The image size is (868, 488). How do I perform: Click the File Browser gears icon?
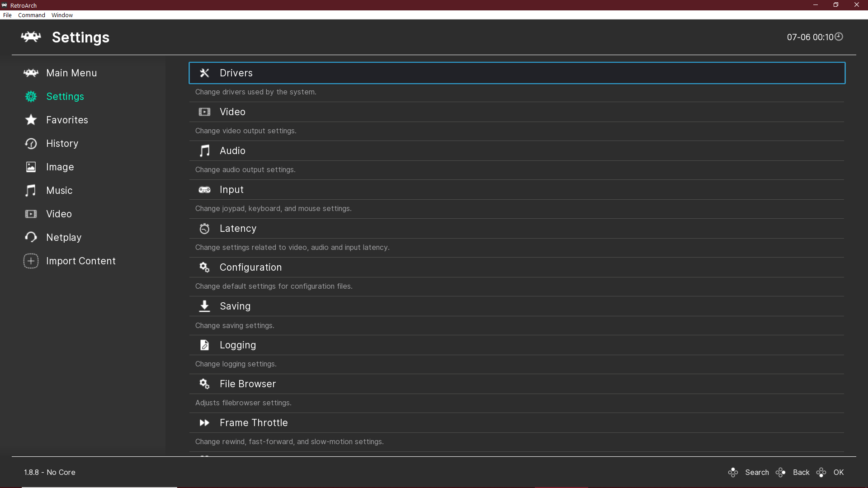pos(204,384)
